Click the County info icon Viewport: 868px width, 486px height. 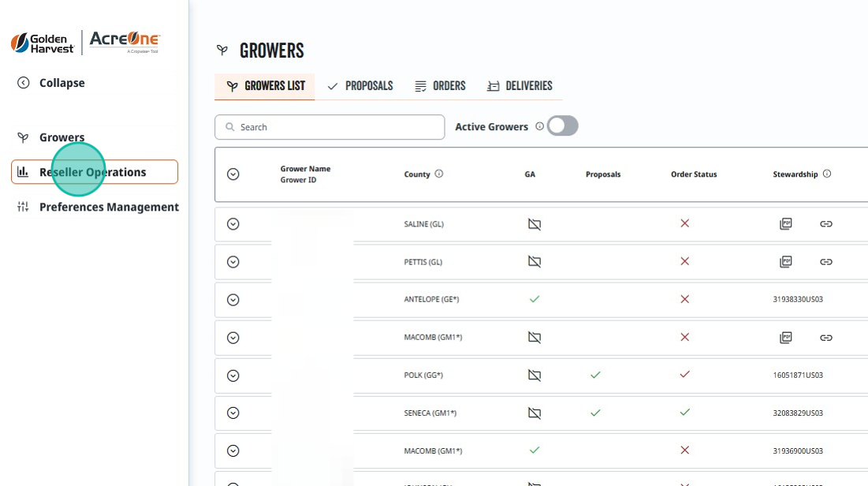439,174
